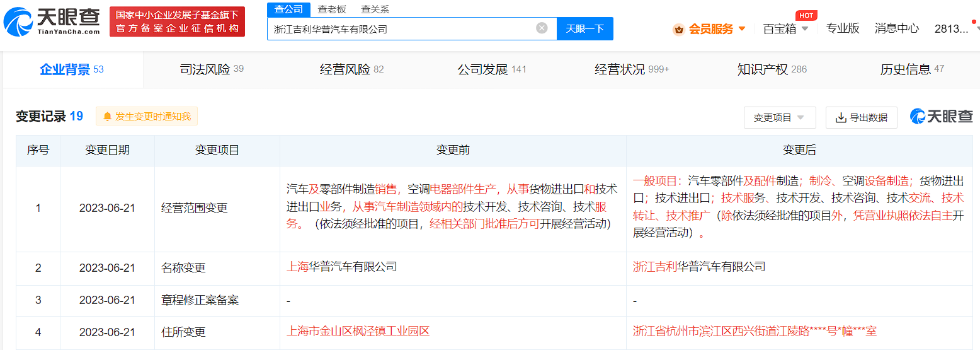Click the user account 2813... label
The height and width of the screenshot is (350, 980).
(x=951, y=28)
